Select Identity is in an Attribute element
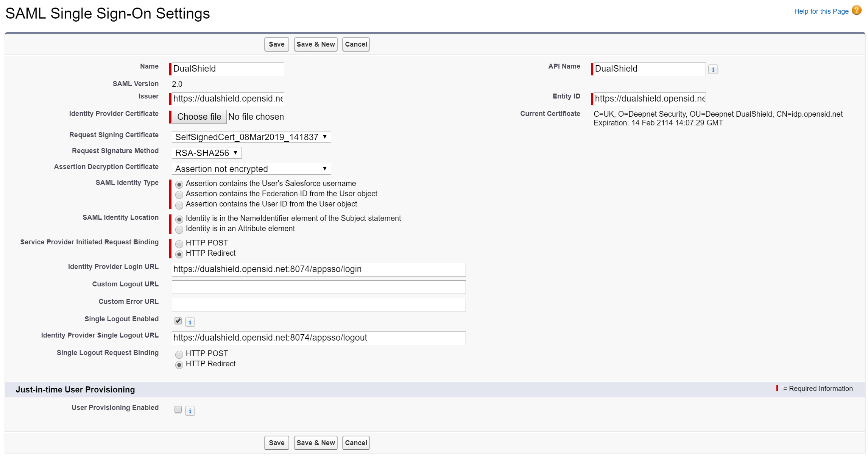Viewport: 868px width, 458px height. click(x=179, y=229)
